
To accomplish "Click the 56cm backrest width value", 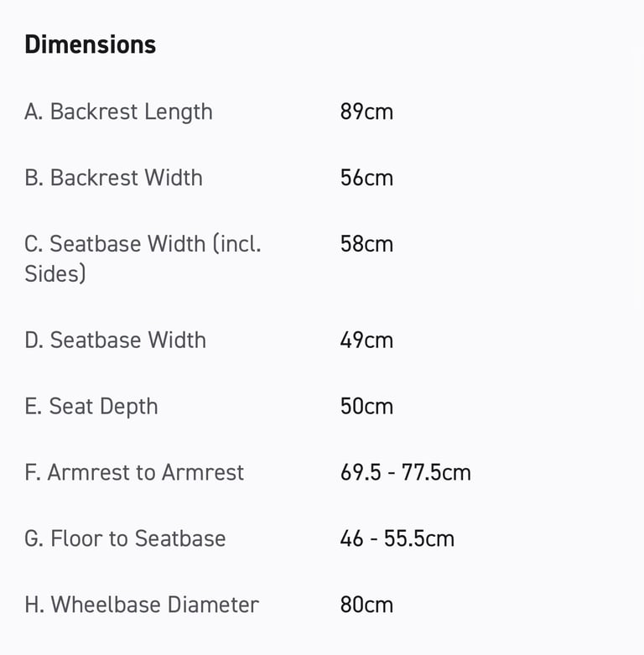I will (366, 178).
